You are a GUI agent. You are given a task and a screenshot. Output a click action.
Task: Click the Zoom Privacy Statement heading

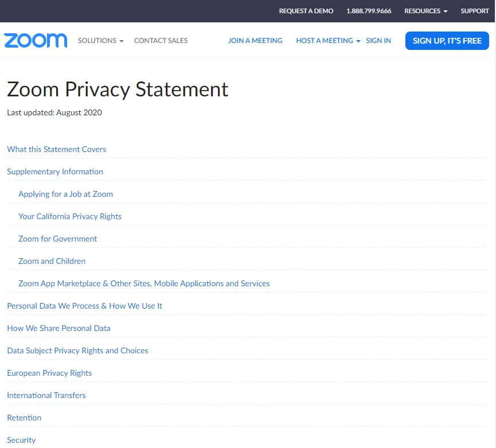click(x=118, y=89)
